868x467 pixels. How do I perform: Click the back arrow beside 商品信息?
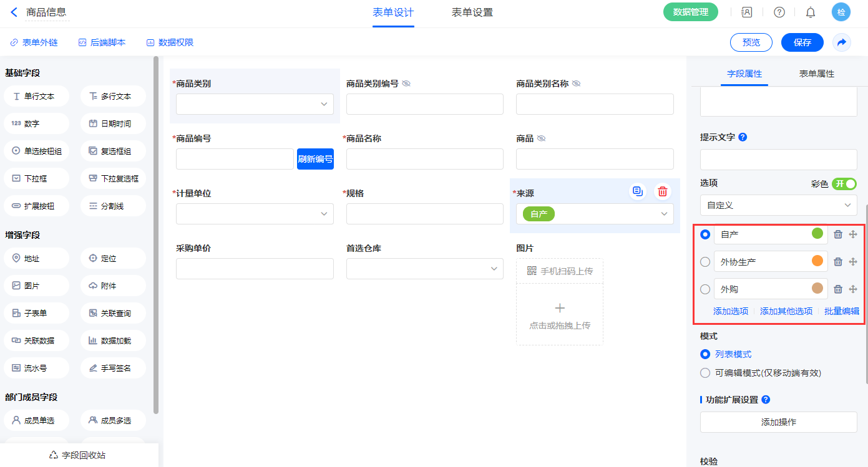(14, 12)
